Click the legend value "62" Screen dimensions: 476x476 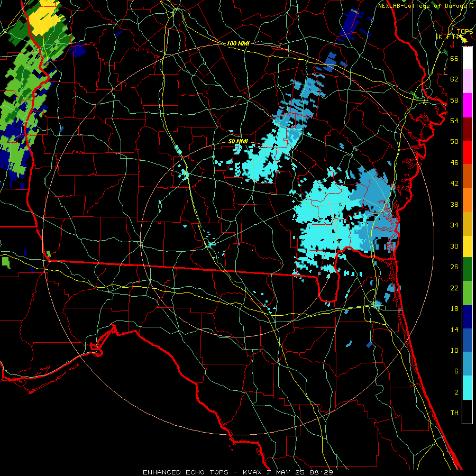[x=454, y=79]
